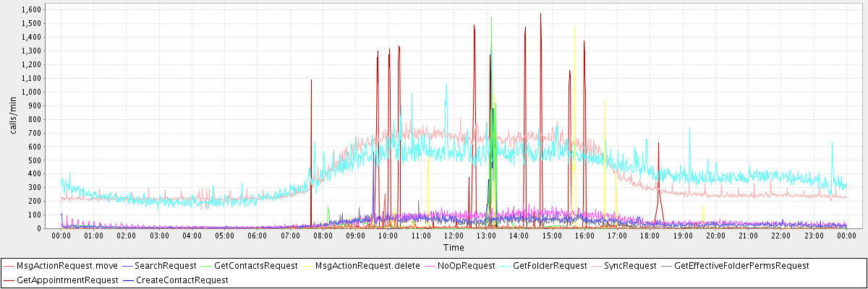Select the GetFolderRequest legend entry
The height and width of the screenshot is (289, 868).
(x=550, y=266)
